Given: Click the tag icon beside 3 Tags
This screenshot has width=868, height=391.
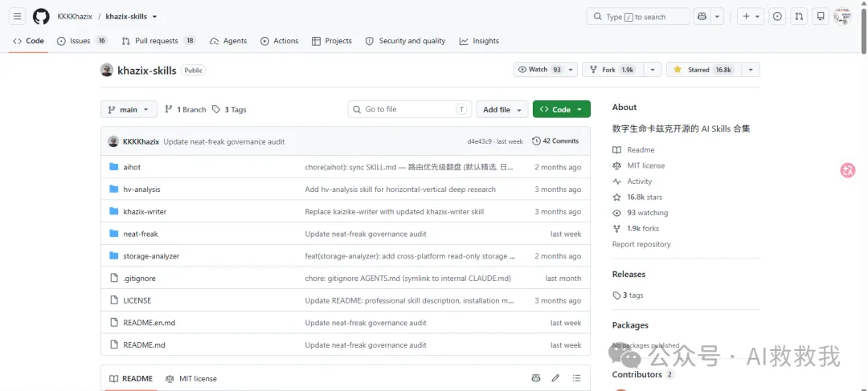Looking at the screenshot, I should point(216,109).
